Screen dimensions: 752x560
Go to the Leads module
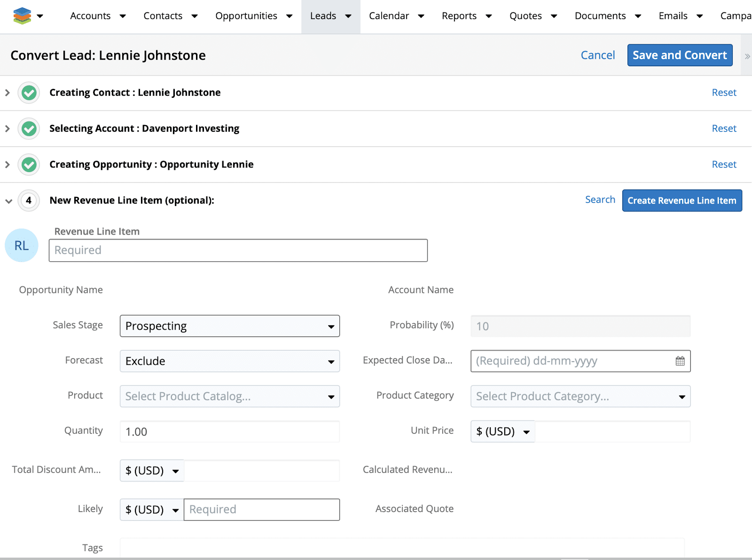click(x=323, y=16)
